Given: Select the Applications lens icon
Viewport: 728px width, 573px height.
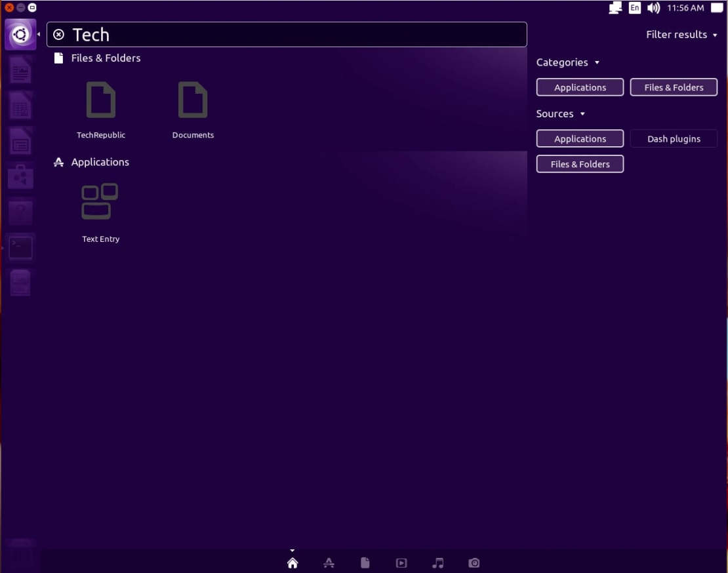Looking at the screenshot, I should 329,563.
